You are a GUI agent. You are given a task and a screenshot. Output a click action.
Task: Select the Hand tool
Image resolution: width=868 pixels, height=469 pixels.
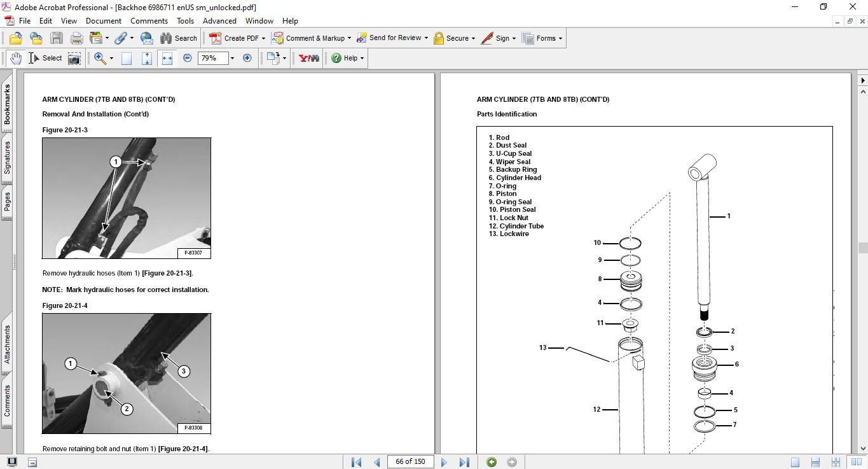[x=16, y=58]
